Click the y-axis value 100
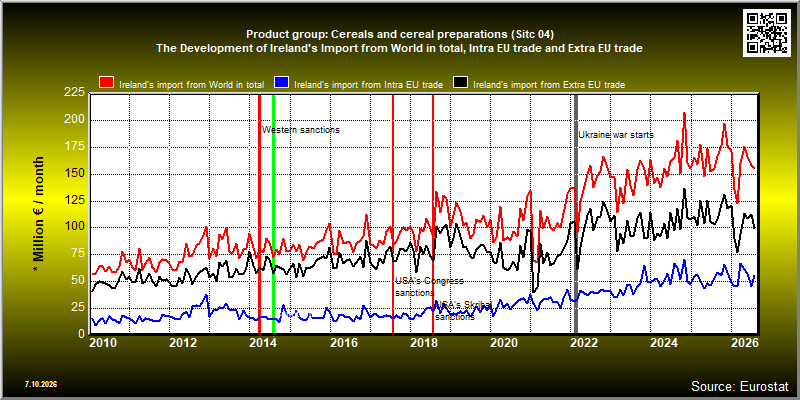This screenshot has width=800, height=400. (x=74, y=227)
